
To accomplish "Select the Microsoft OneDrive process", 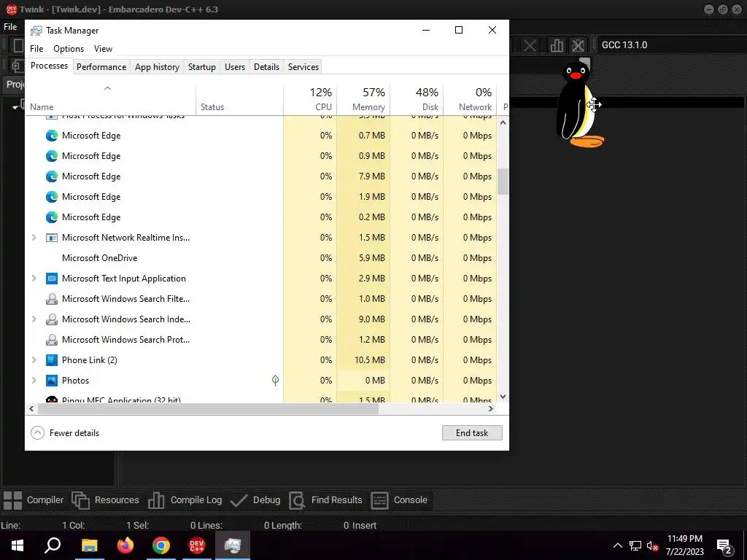I will [x=261, y=257].
